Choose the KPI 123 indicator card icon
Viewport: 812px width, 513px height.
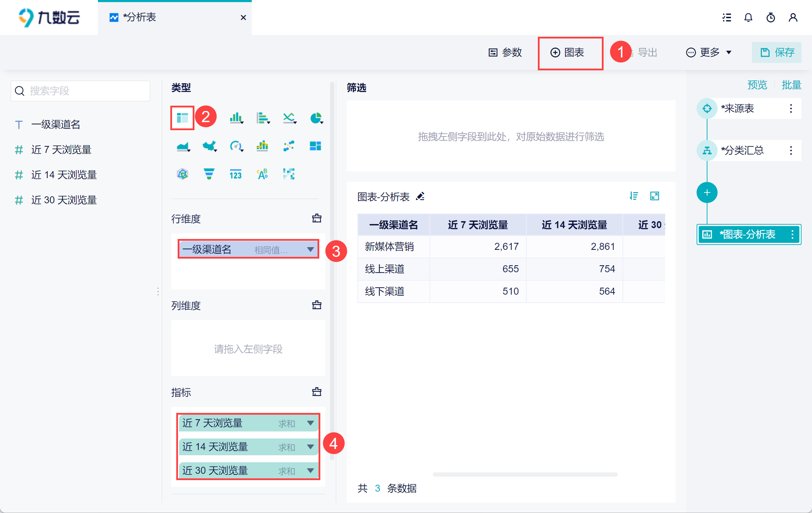[x=235, y=174]
